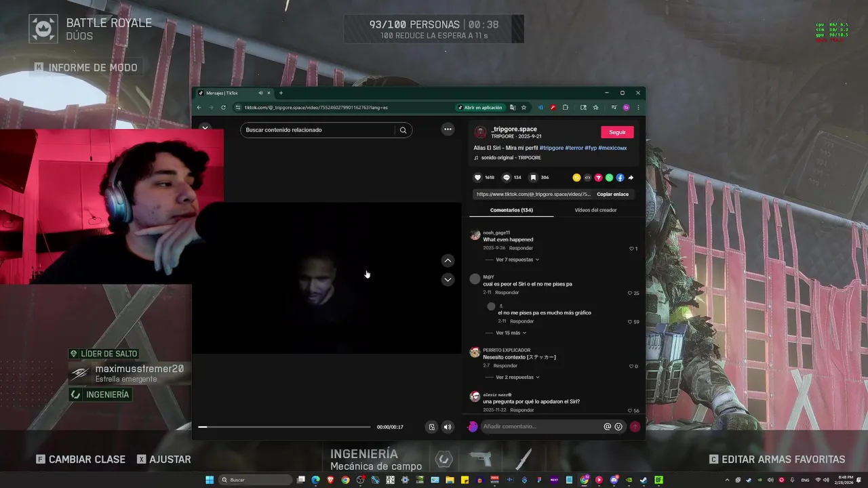This screenshot has height=488, width=868.
Task: Save video with bookmark icon
Action: tap(533, 178)
